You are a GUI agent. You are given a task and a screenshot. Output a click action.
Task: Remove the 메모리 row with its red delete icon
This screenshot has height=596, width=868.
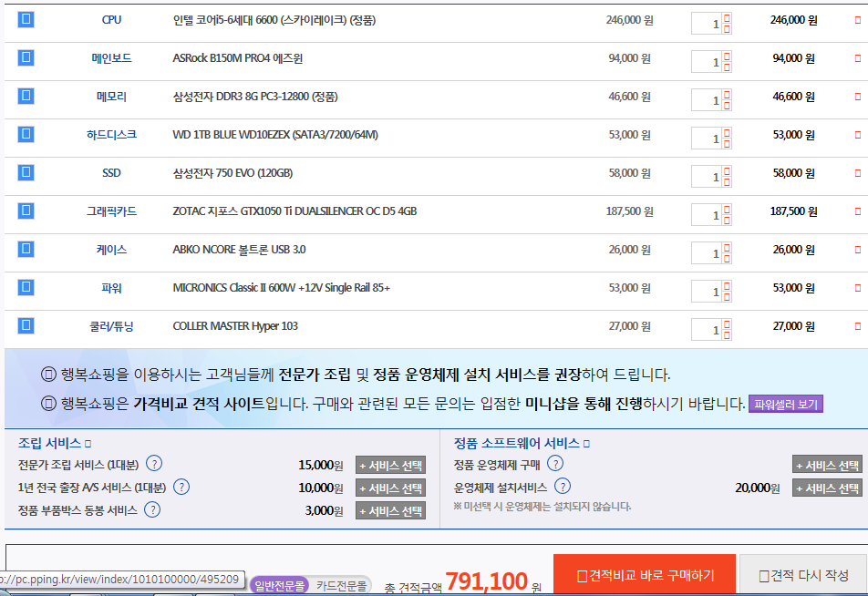click(857, 97)
